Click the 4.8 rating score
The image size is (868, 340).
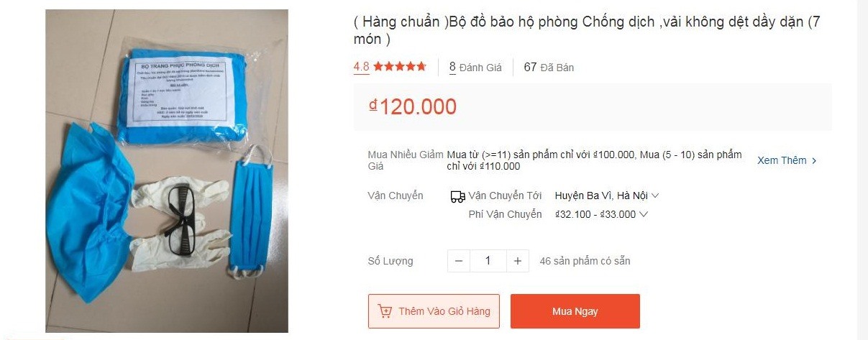click(x=361, y=67)
